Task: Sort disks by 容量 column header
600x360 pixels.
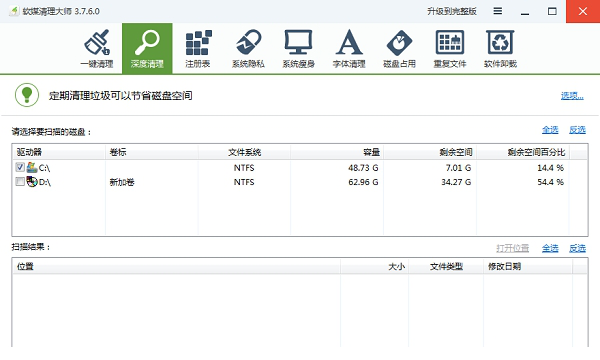Action: pos(337,152)
